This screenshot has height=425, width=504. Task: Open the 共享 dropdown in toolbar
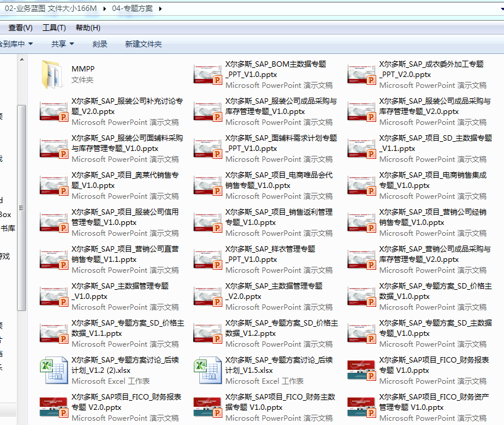pyautogui.click(x=62, y=44)
